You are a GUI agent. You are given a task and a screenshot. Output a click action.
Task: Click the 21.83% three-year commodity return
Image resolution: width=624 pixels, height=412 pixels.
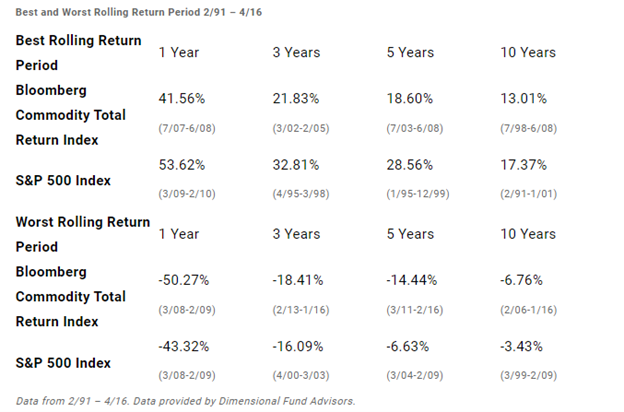click(296, 98)
